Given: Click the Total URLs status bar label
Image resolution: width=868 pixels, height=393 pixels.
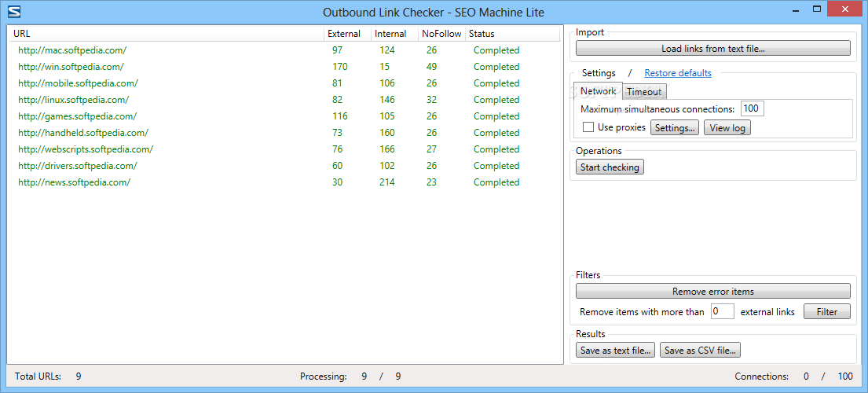Looking at the screenshot, I should (38, 377).
